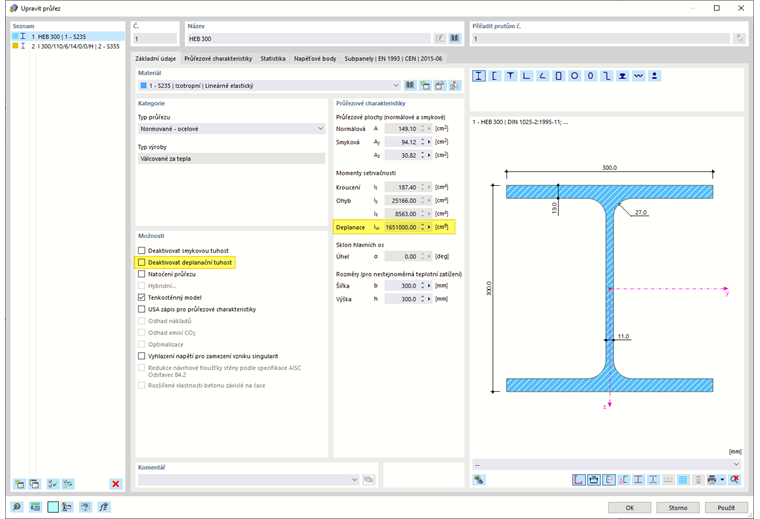Screen dimensions: 760x519
Task: Select the round pipe section shape icon
Action: (574, 76)
